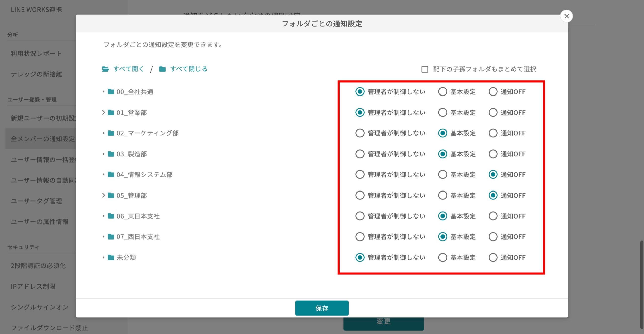Click the closed-folder icon beside すべて閉じる
Image resolution: width=644 pixels, height=334 pixels.
(163, 69)
